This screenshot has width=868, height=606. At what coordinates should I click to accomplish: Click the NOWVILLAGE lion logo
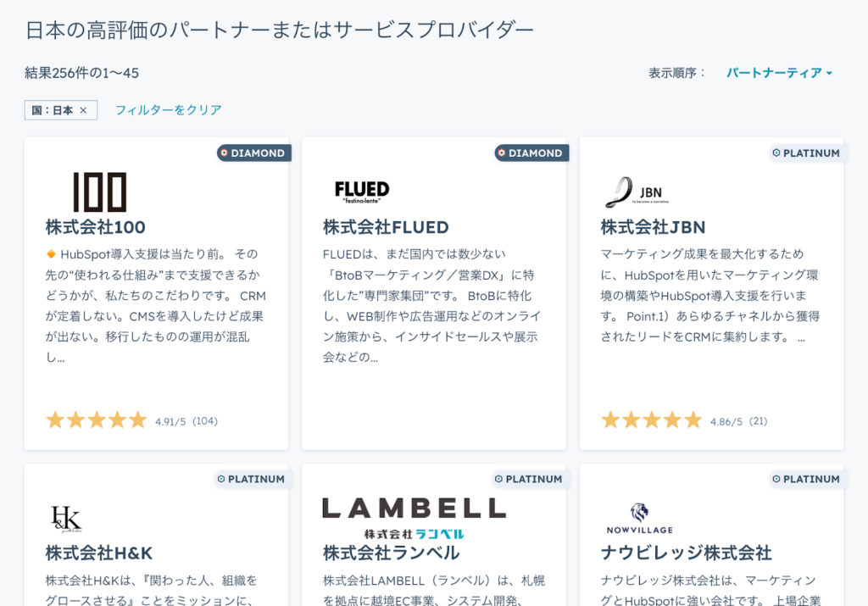tap(639, 518)
